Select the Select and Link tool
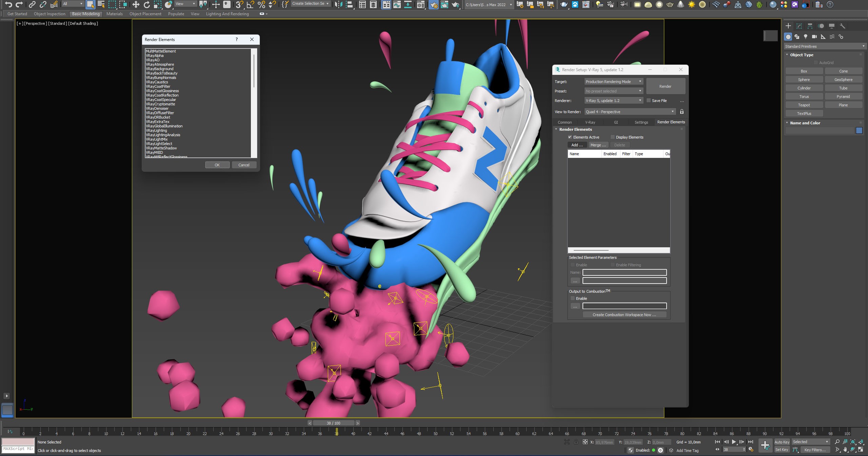This screenshot has height=456, width=868. [x=32, y=4]
